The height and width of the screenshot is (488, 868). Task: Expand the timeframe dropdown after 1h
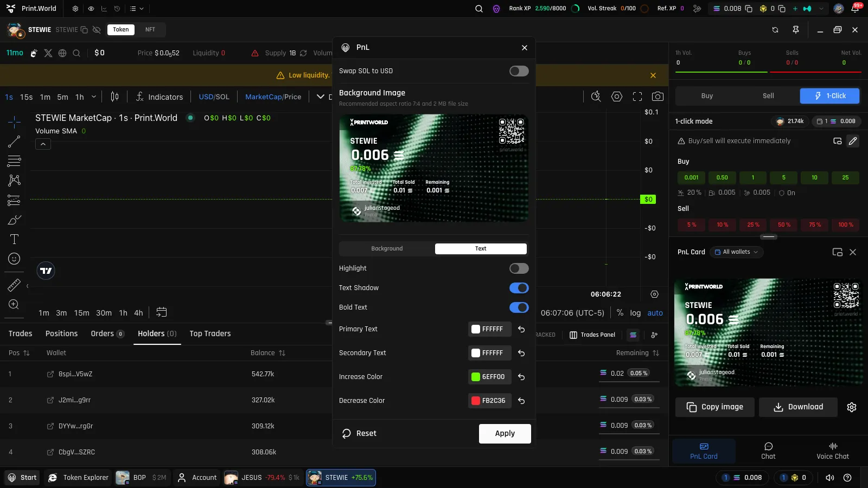pyautogui.click(x=94, y=97)
